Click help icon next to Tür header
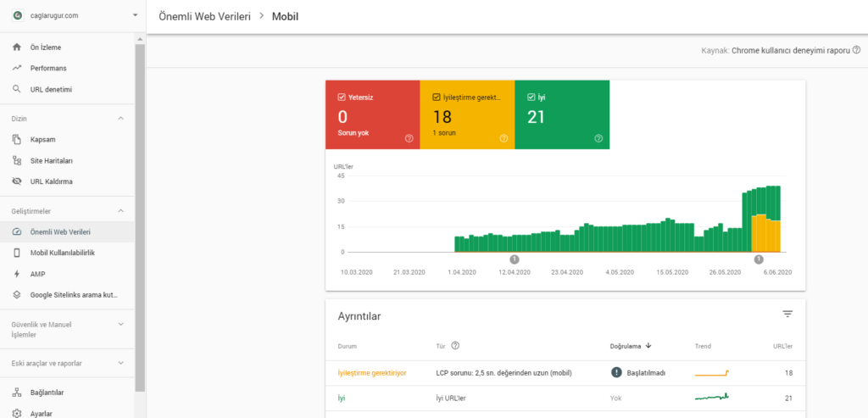Image resolution: width=868 pixels, height=418 pixels. pyautogui.click(x=455, y=346)
